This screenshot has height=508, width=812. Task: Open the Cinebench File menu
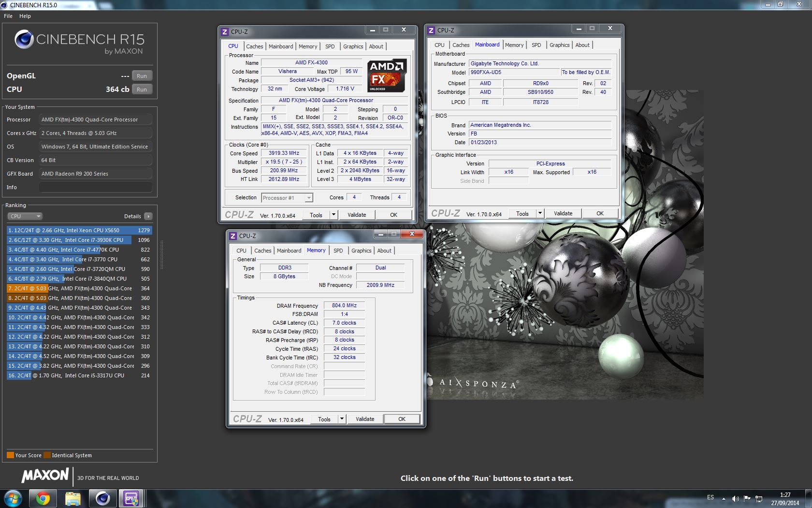tap(8, 16)
